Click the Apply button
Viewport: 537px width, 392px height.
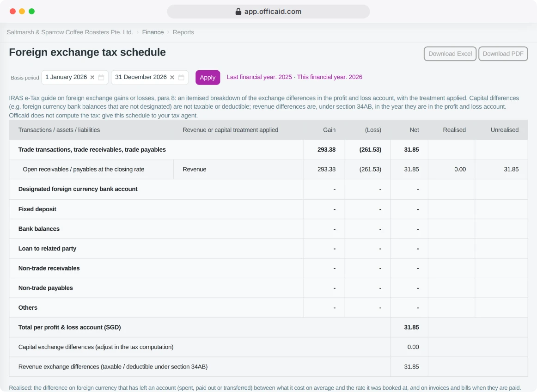[207, 78]
